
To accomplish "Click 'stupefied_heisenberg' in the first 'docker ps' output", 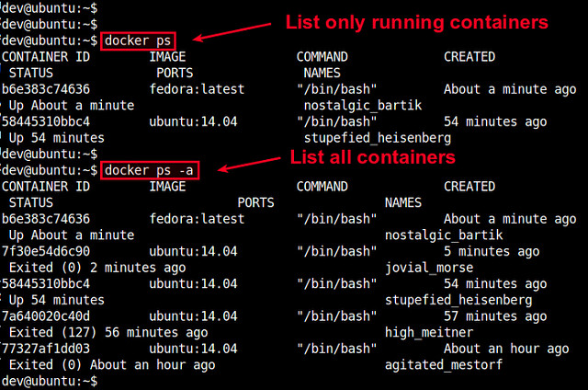I will pyautogui.click(x=378, y=138).
